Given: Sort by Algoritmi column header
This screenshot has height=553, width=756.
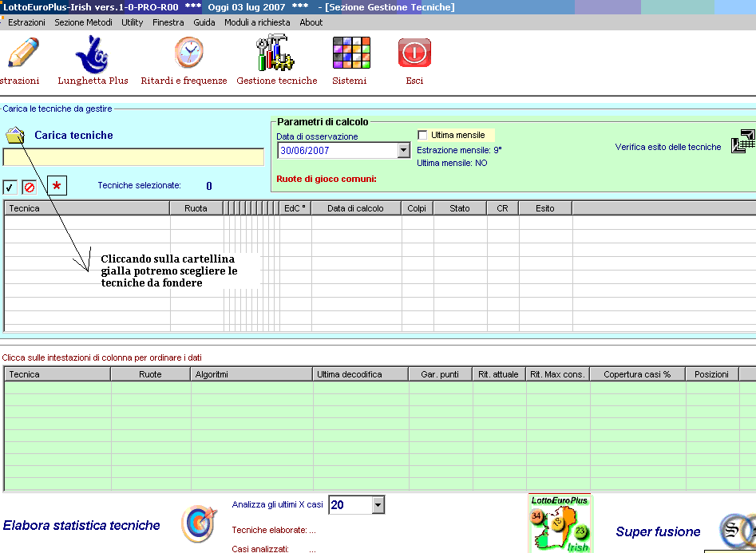Looking at the screenshot, I should (x=251, y=374).
